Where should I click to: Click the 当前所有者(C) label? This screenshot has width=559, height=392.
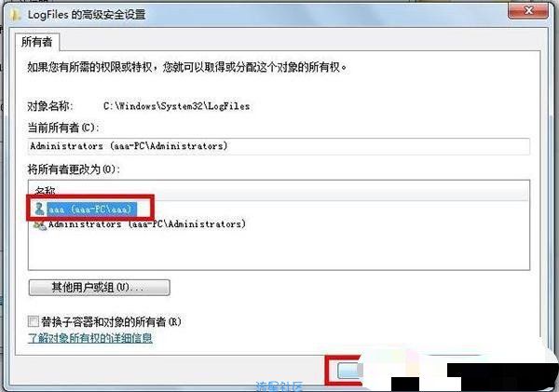[x=63, y=128]
